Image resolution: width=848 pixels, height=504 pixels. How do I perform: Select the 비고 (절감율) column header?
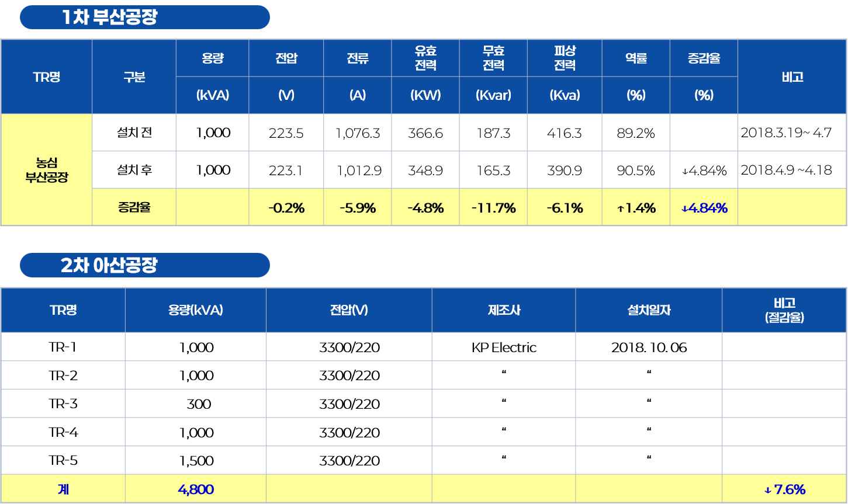tap(784, 310)
